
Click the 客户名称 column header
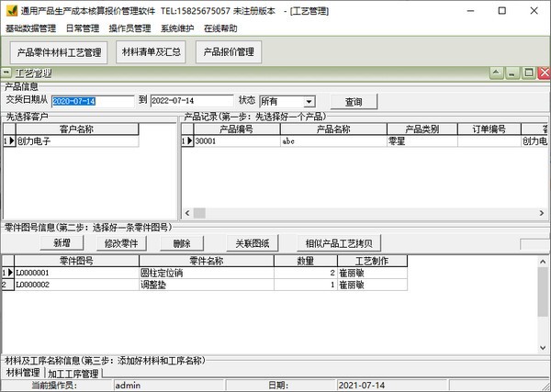pyautogui.click(x=77, y=129)
